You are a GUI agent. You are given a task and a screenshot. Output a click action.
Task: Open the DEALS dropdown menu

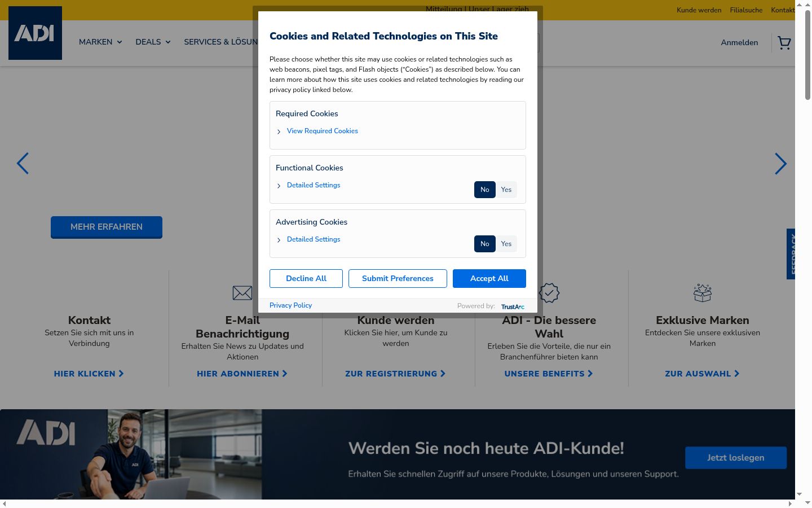click(x=153, y=42)
